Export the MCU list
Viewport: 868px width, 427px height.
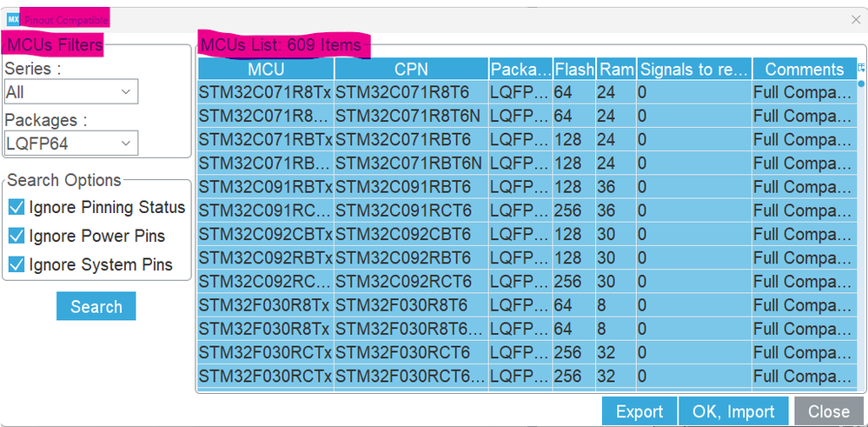point(639,411)
